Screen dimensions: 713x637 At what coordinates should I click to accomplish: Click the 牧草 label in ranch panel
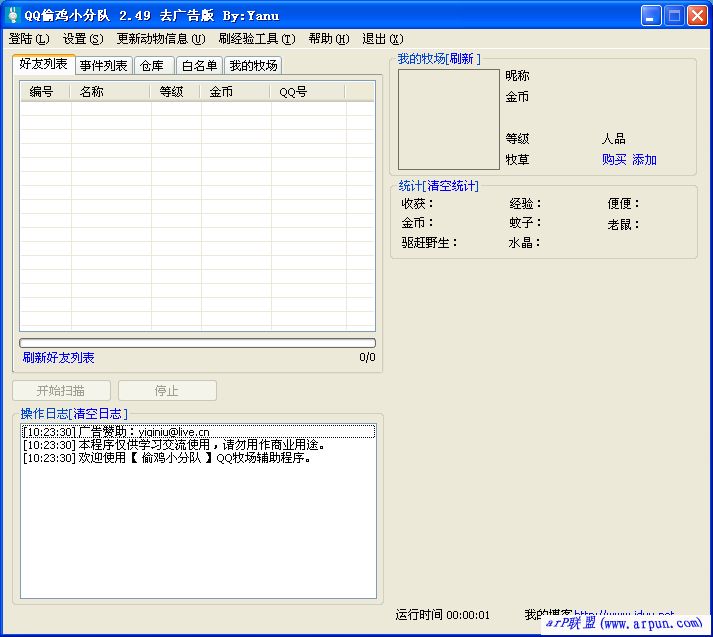(x=517, y=160)
